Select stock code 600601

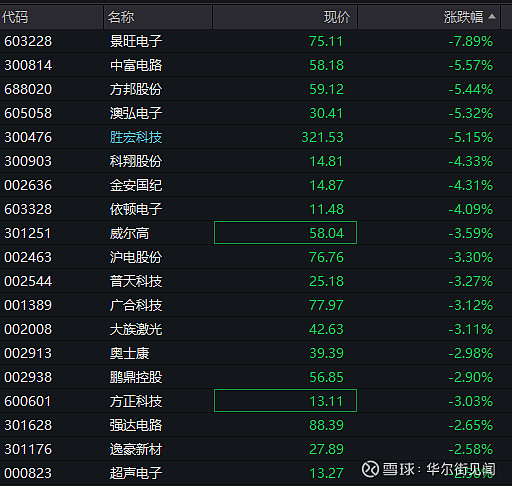pyautogui.click(x=27, y=401)
